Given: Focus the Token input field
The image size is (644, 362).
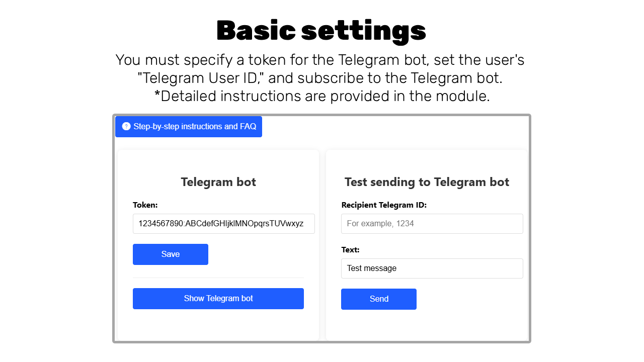Looking at the screenshot, I should click(x=223, y=224).
